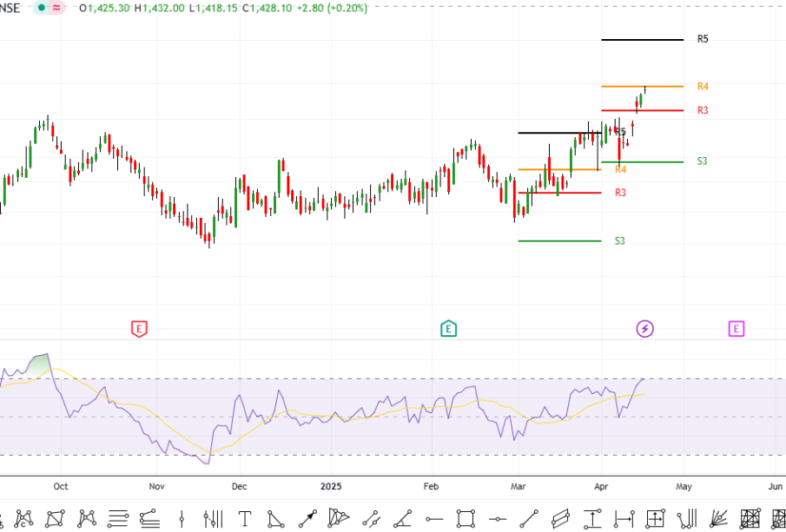This screenshot has height=532, width=786.
Task: Click the green market status dot
Action: point(42,8)
